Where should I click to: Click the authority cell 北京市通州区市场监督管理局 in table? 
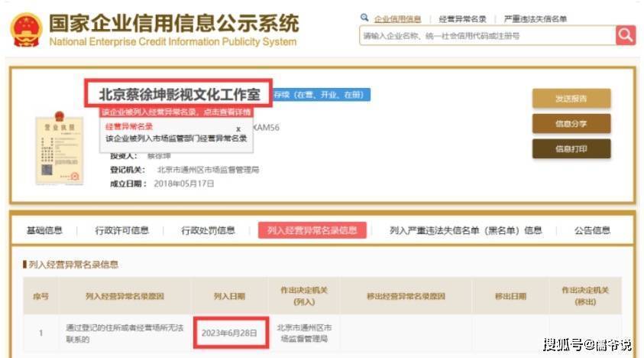point(304,334)
